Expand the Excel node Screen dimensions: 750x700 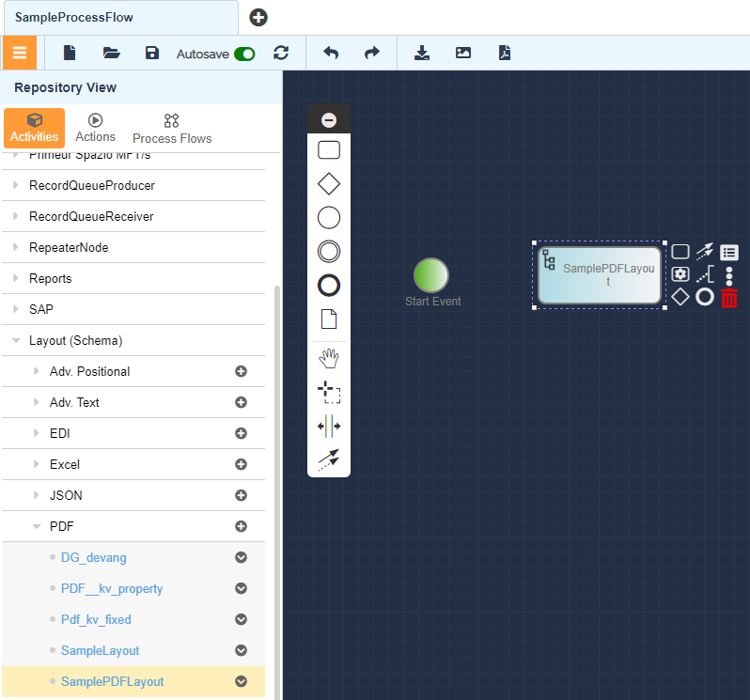(x=37, y=464)
